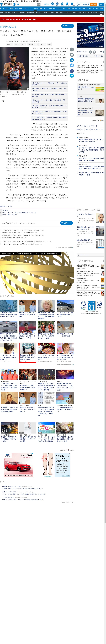Go to ラグビー in the sports sub-navigation
Viewport: 106px width, 644px height.
pos(46,12)
